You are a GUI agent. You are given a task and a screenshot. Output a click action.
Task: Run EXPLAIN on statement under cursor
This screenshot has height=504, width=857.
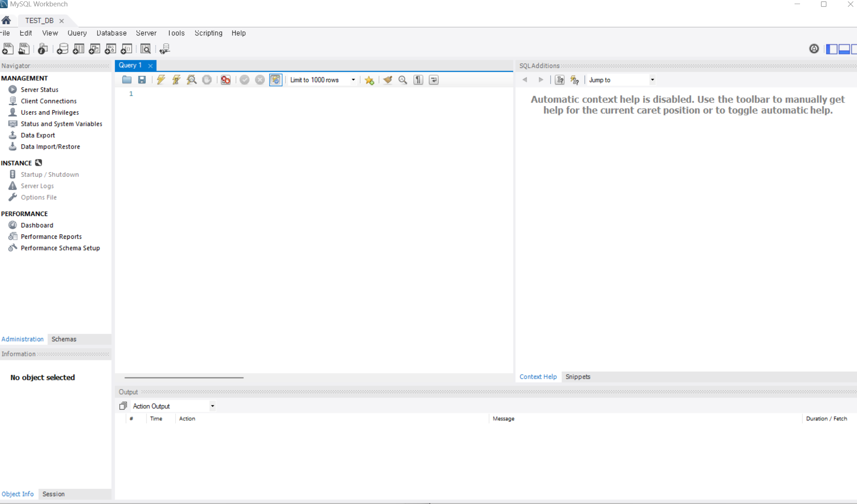191,80
